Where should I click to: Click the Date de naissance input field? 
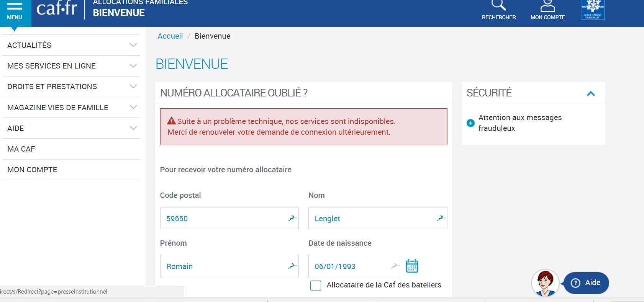point(354,266)
